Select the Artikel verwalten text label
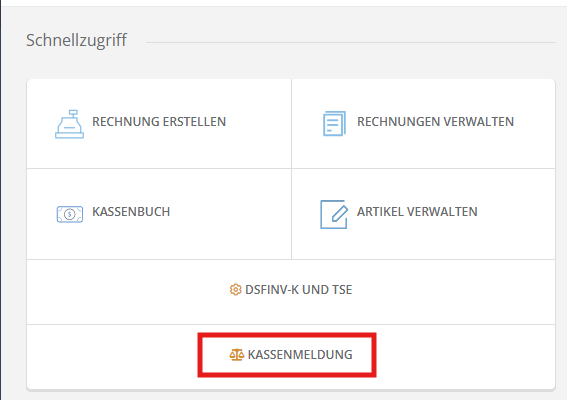The width and height of the screenshot is (567, 400). tap(417, 212)
